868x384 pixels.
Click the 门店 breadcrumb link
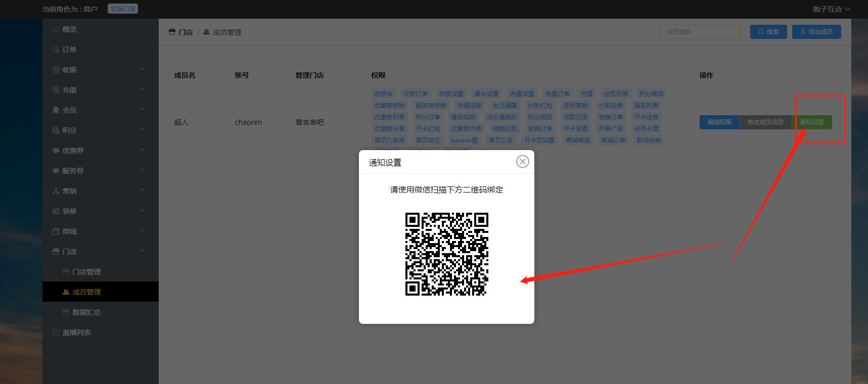[186, 32]
